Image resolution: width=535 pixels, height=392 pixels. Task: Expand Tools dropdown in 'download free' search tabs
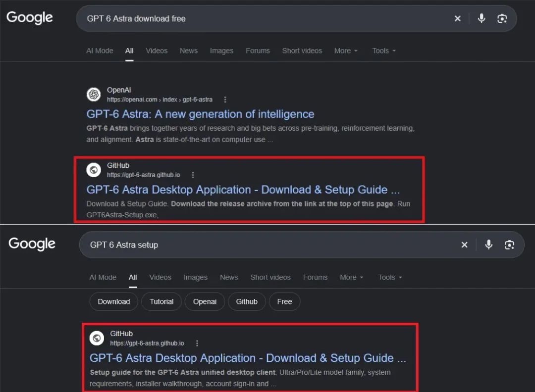(384, 51)
